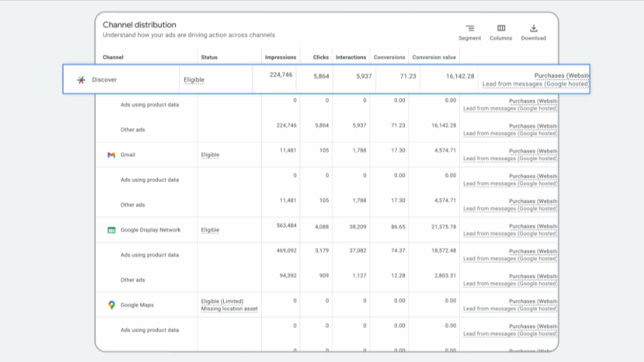Click Ads using product data under Google Maps

pyautogui.click(x=150, y=330)
